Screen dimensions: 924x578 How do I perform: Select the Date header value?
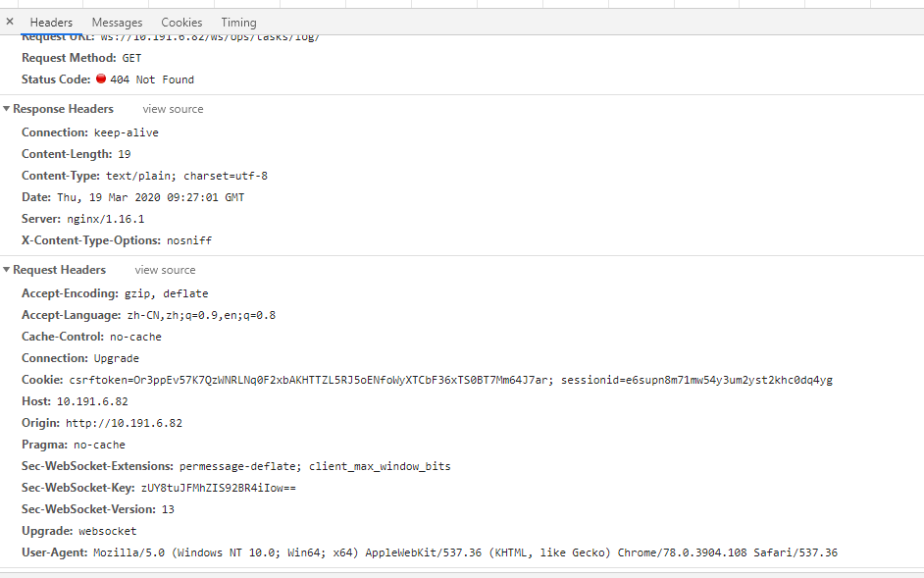[x=151, y=197]
